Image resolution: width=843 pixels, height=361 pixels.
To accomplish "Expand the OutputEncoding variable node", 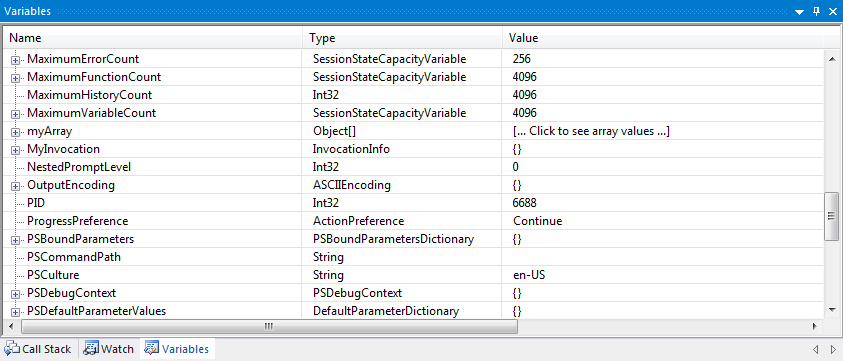I will pos(16,186).
